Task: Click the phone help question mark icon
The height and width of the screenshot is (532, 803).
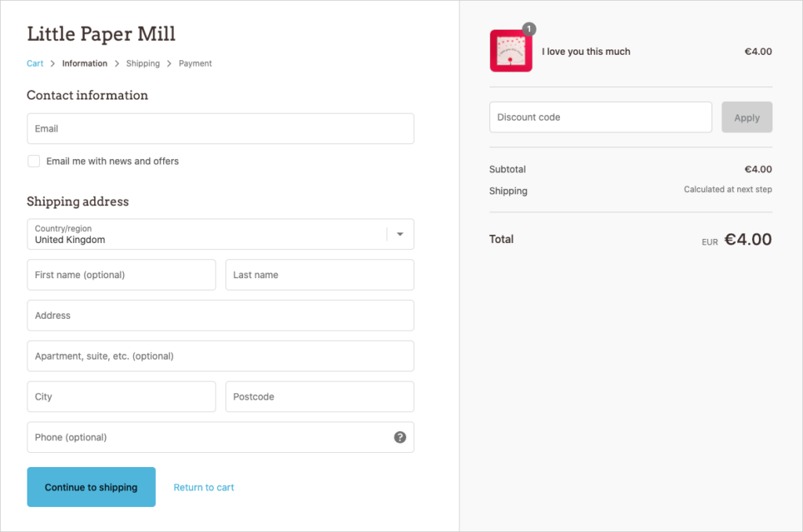Action: pyautogui.click(x=400, y=437)
